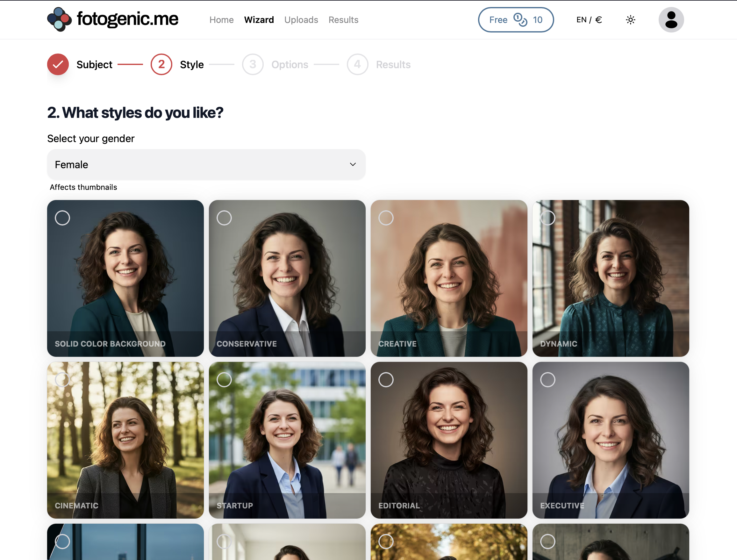Open the gender selection dropdown
The width and height of the screenshot is (737, 560).
pyautogui.click(x=206, y=164)
